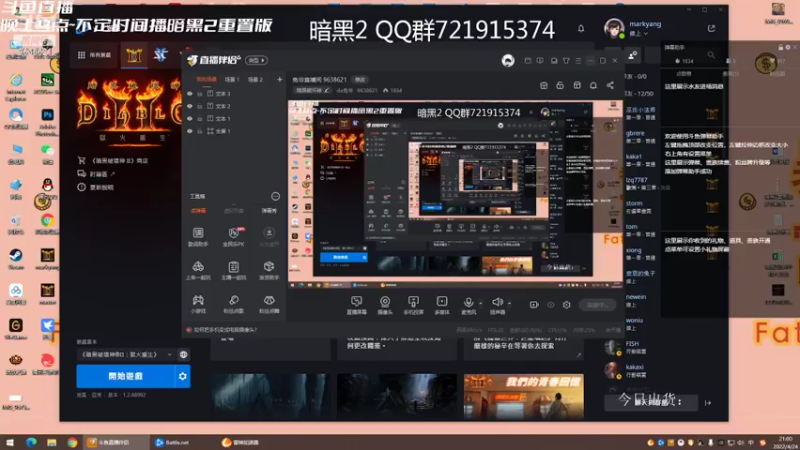The width and height of the screenshot is (800, 450).
Task: Add a phone screen cast source
Action: 413,305
